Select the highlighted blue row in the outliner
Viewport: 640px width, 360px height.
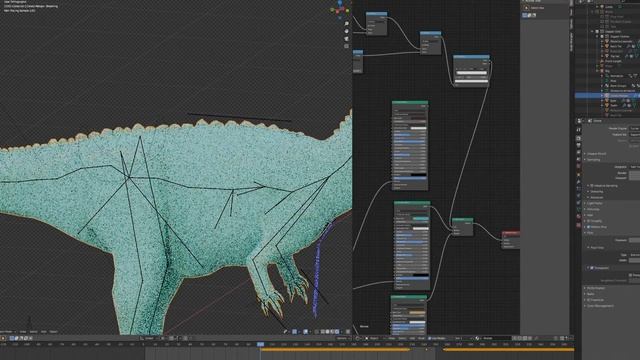pos(607,96)
